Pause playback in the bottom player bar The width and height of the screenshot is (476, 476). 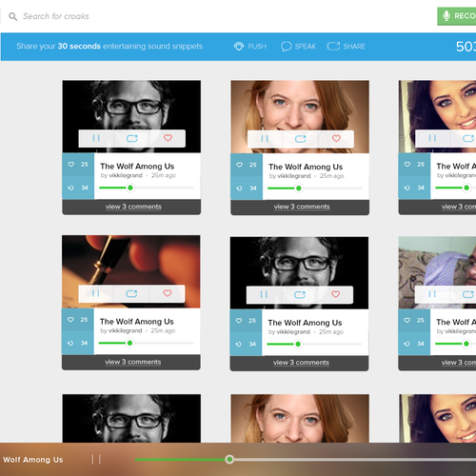point(96,460)
